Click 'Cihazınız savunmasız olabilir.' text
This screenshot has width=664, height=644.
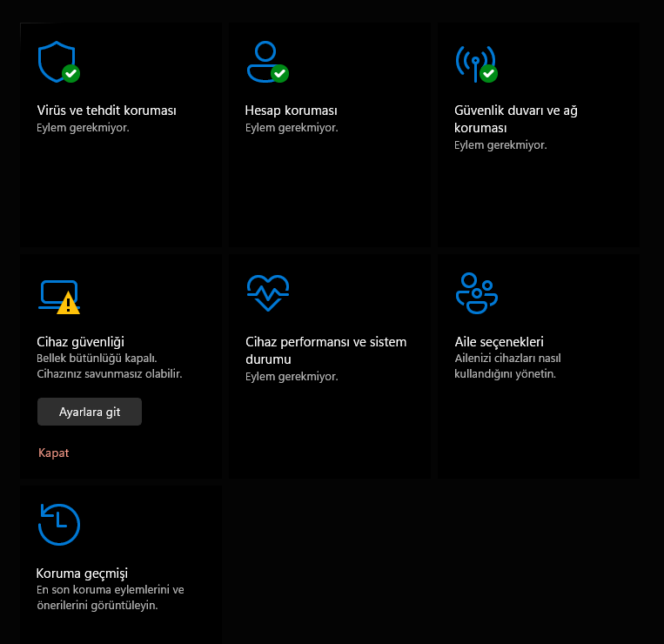point(110,374)
